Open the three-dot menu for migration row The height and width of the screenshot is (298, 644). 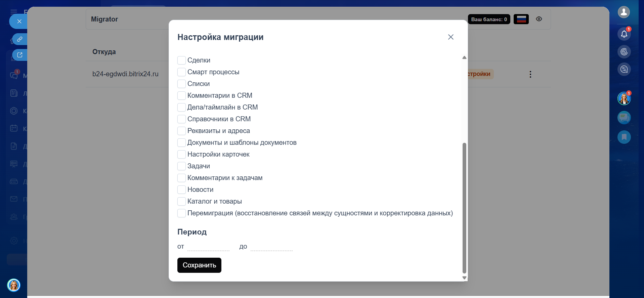click(x=530, y=74)
